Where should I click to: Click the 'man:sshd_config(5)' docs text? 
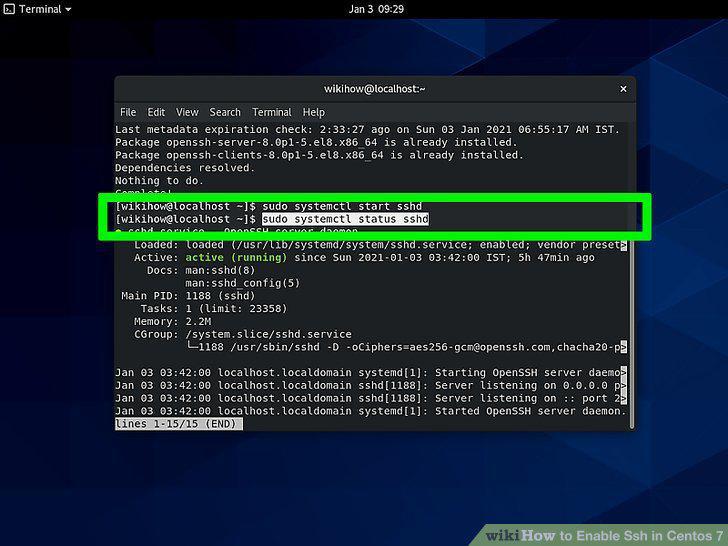[x=243, y=283]
